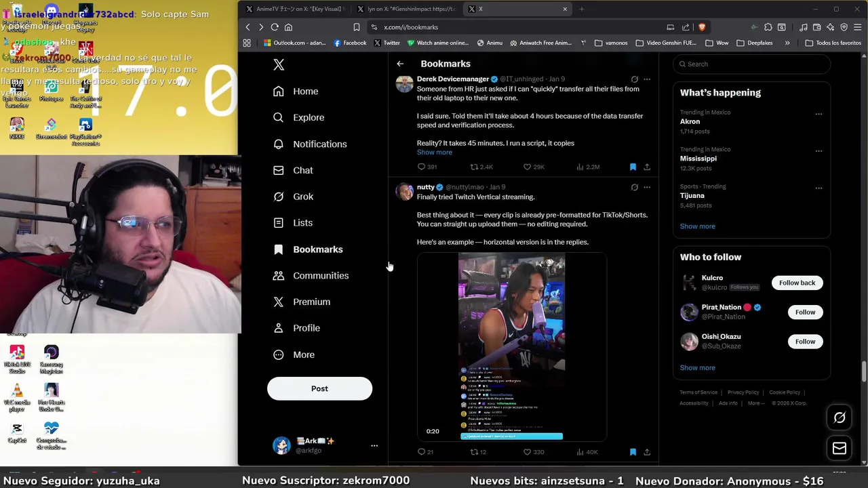Repost nutty's post (12)
Image resolution: width=868 pixels, height=488 pixels.
[x=478, y=452]
